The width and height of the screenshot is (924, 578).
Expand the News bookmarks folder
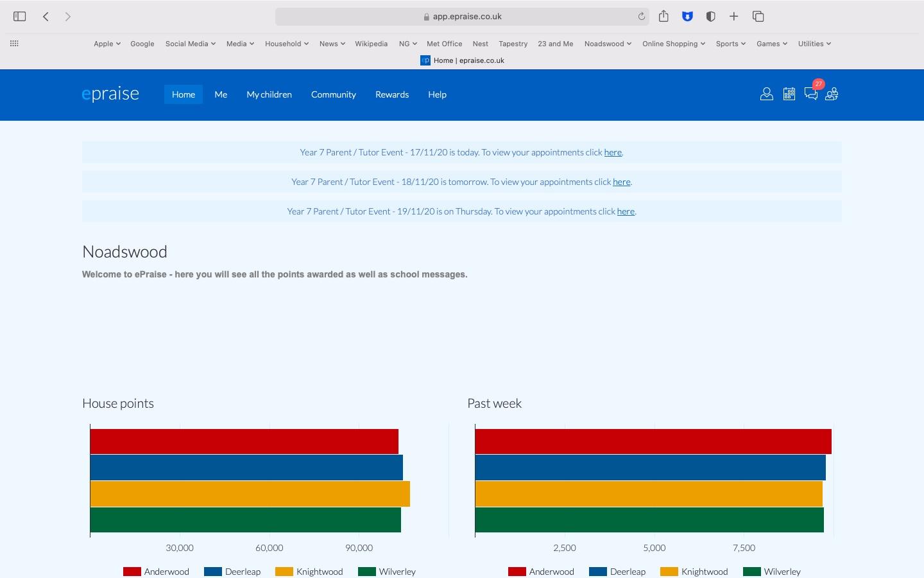point(332,44)
